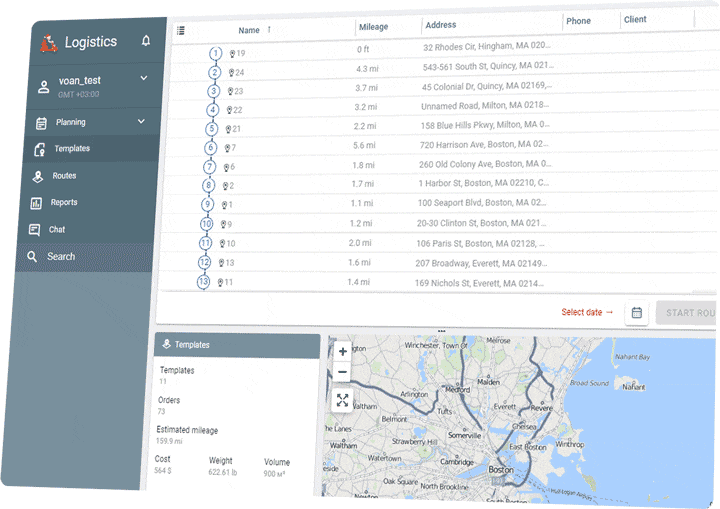Screen dimensions: 720x509
Task: Select stop number 13 circle
Action: [x=203, y=281]
